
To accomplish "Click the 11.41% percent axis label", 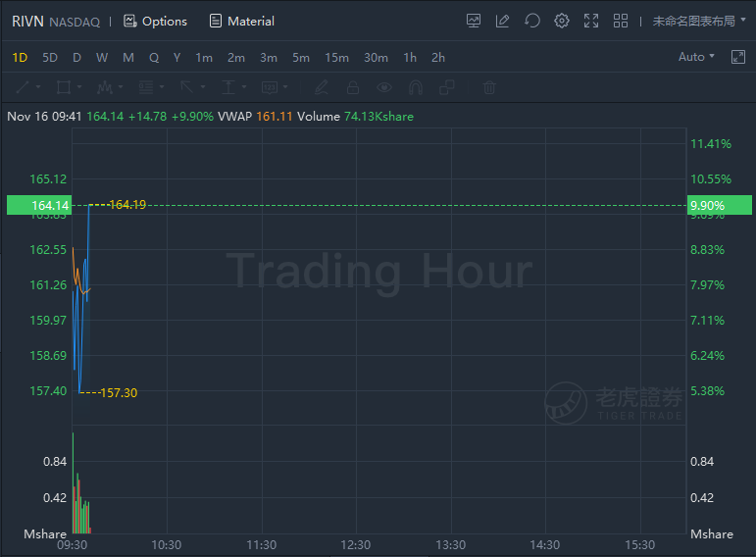I will [x=711, y=144].
